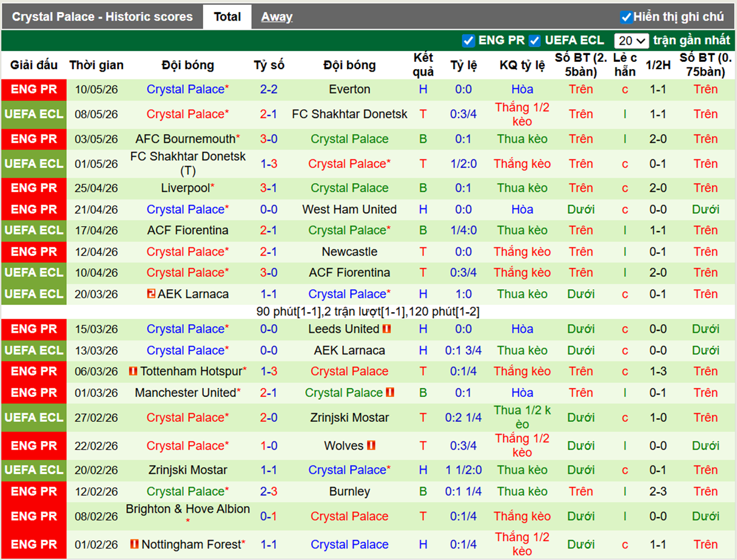Image resolution: width=737 pixels, height=560 pixels.
Task: Click Hòa odds result in Manchester United row
Action: pos(522,393)
